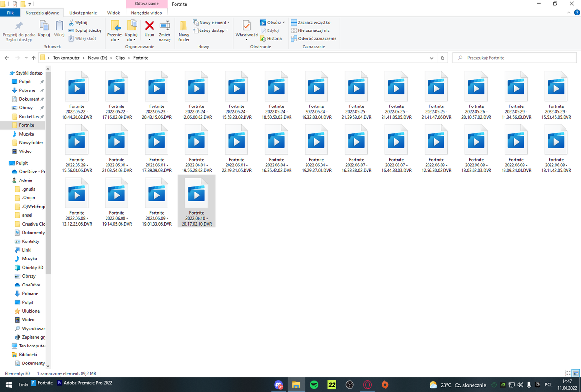Click Zaznacz wszystko button
The height and width of the screenshot is (392, 581).
310,22
